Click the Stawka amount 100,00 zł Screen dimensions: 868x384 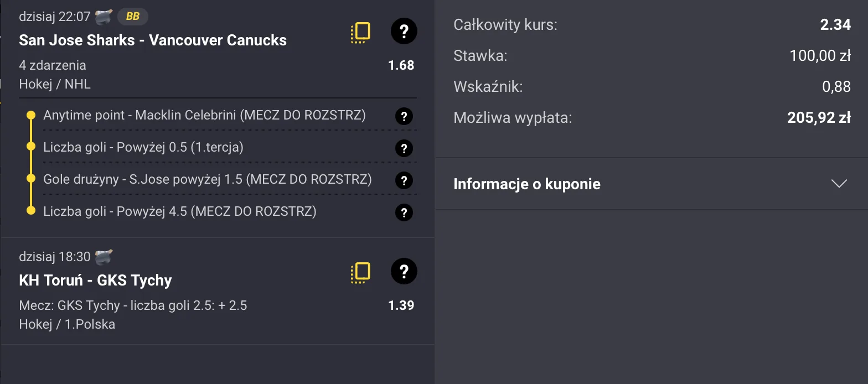tap(820, 55)
